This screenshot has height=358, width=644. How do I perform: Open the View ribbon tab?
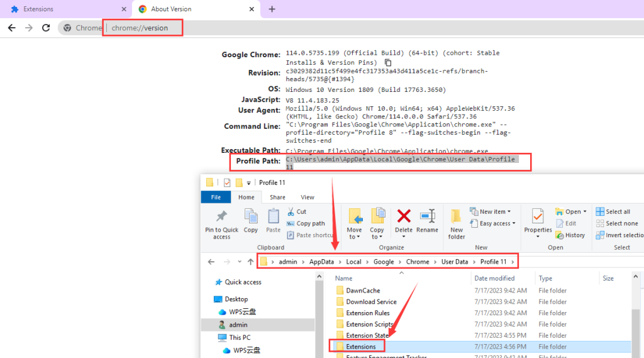(x=307, y=198)
